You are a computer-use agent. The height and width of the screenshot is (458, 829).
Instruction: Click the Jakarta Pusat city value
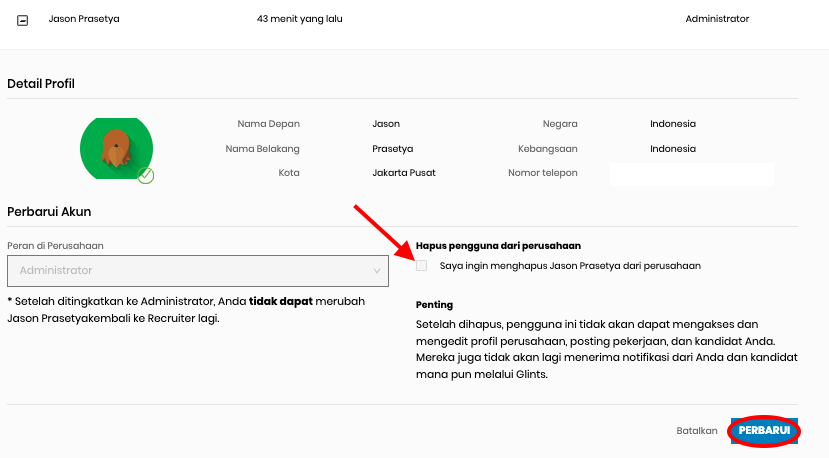pyautogui.click(x=404, y=173)
